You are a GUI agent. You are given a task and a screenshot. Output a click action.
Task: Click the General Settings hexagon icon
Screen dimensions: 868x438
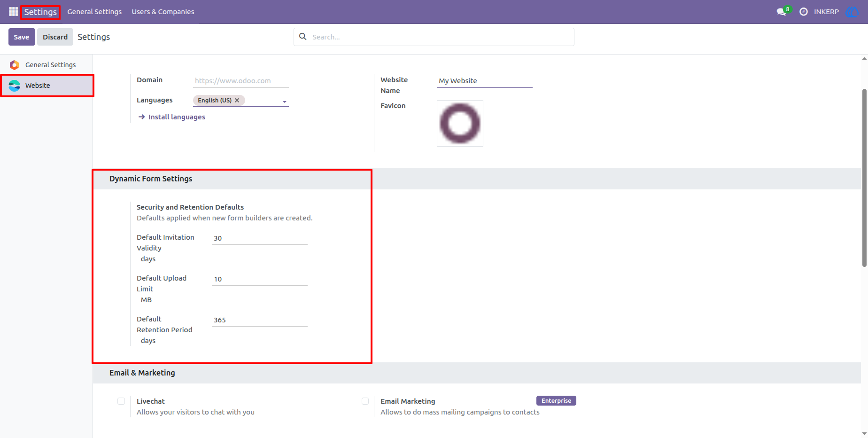pyautogui.click(x=15, y=65)
